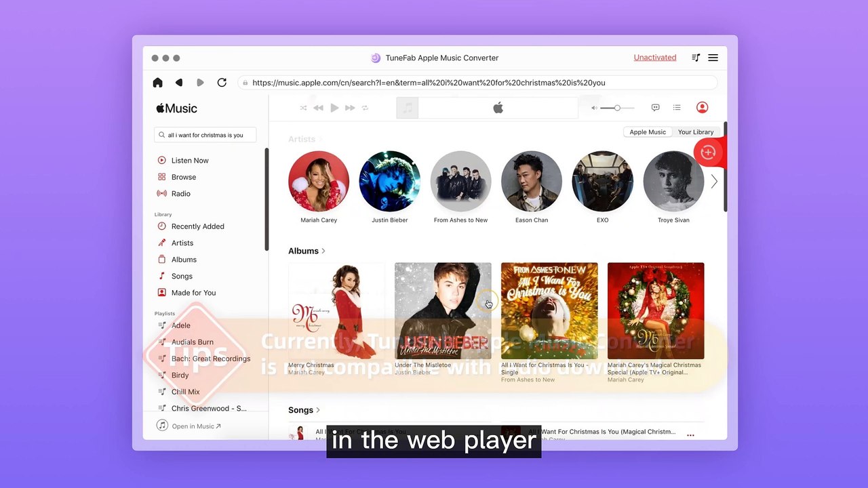Open the Audials Burn playlist
The image size is (868, 488).
coord(192,342)
